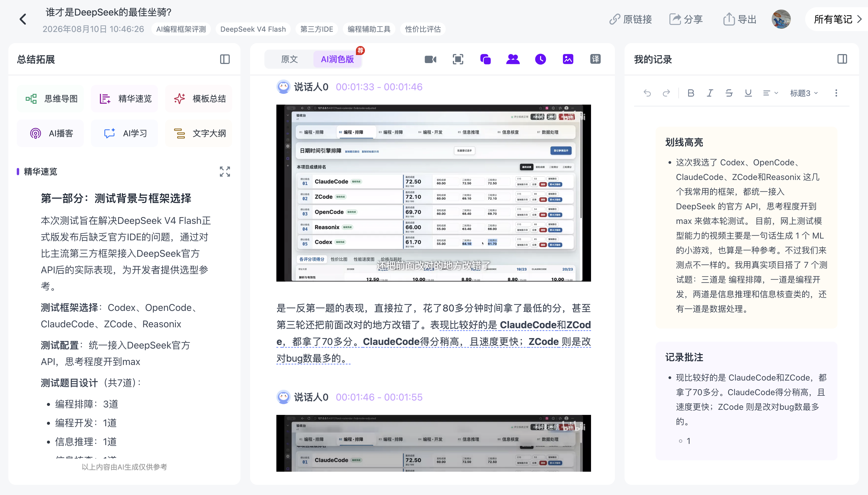
Task: Collapse the 我的记录 panel
Action: click(842, 59)
